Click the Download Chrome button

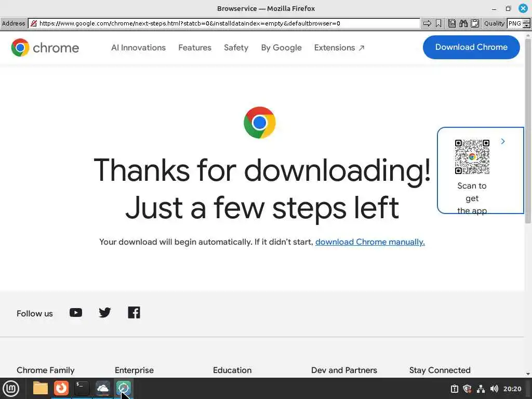click(471, 47)
